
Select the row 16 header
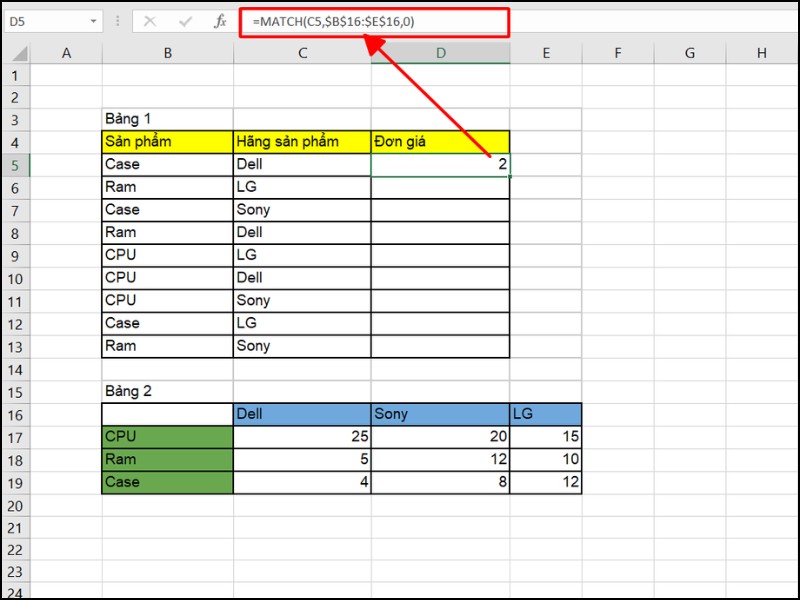tap(15, 414)
